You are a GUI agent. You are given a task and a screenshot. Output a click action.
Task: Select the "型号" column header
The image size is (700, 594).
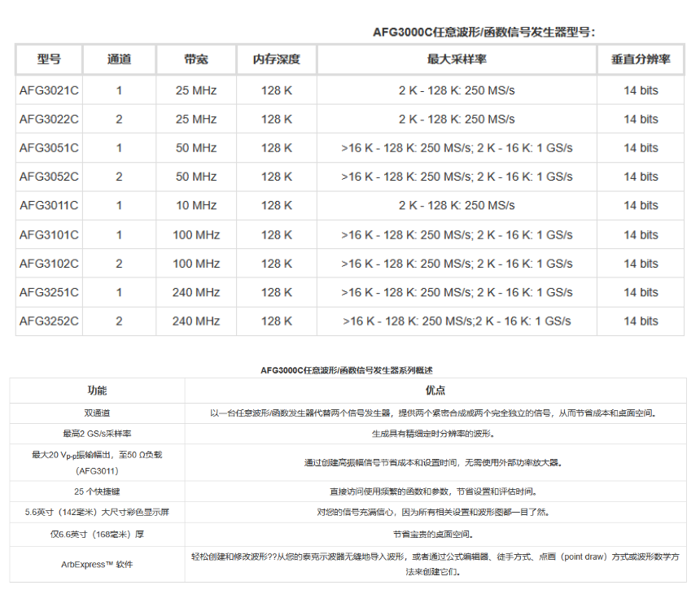click(x=49, y=59)
